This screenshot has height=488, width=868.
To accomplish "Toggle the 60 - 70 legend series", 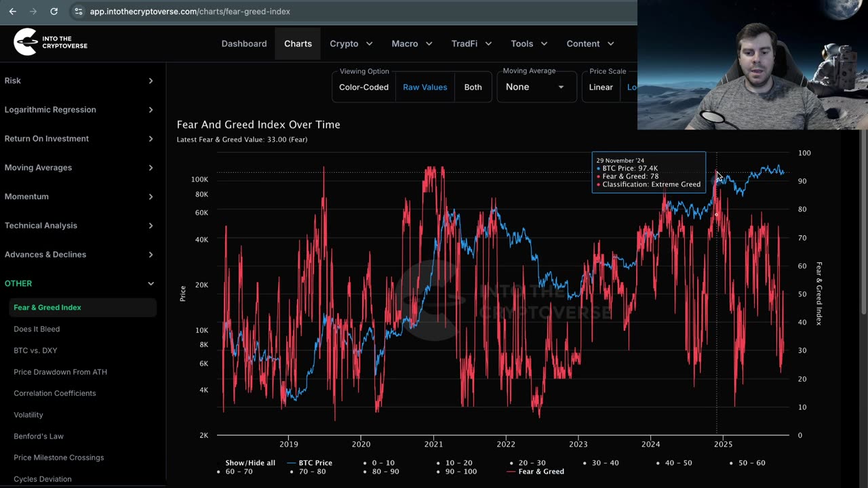I will [x=235, y=472].
